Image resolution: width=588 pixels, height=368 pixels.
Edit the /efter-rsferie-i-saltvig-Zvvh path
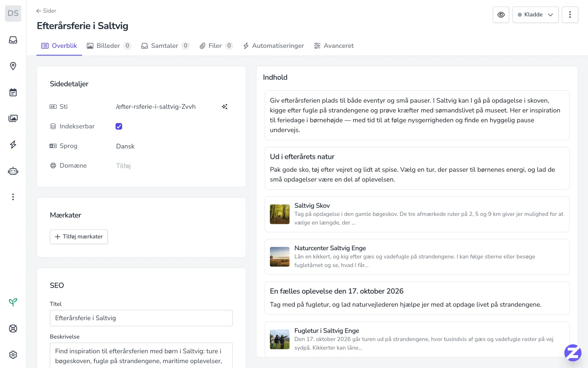(156, 107)
